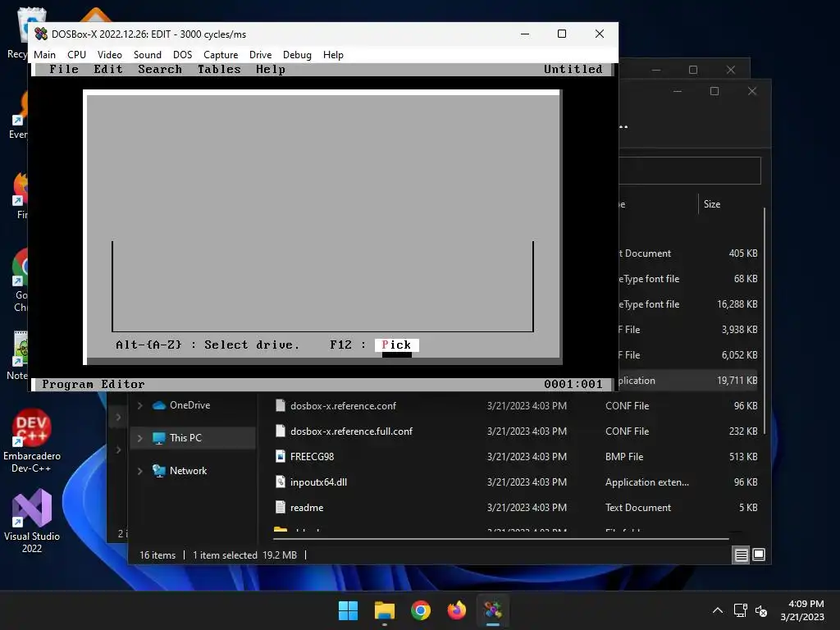Open the clock and date panel
Viewport: 840px width, 630px height.
tap(802, 610)
